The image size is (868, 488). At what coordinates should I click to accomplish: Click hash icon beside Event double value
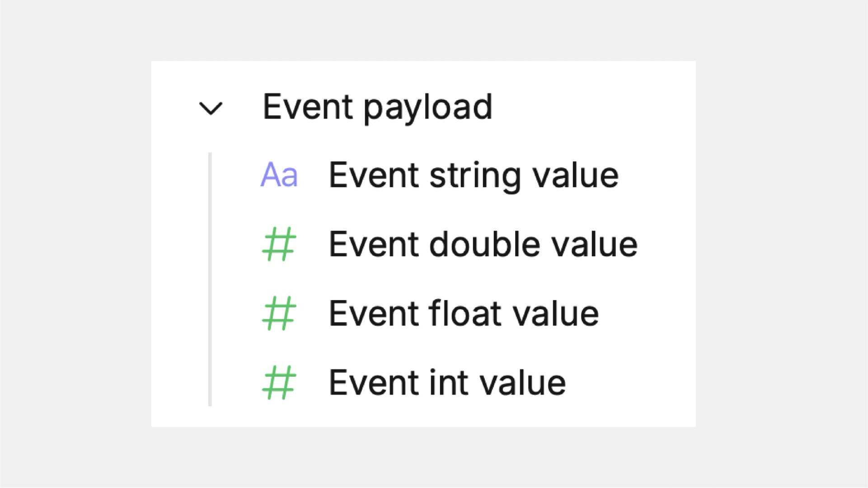279,244
